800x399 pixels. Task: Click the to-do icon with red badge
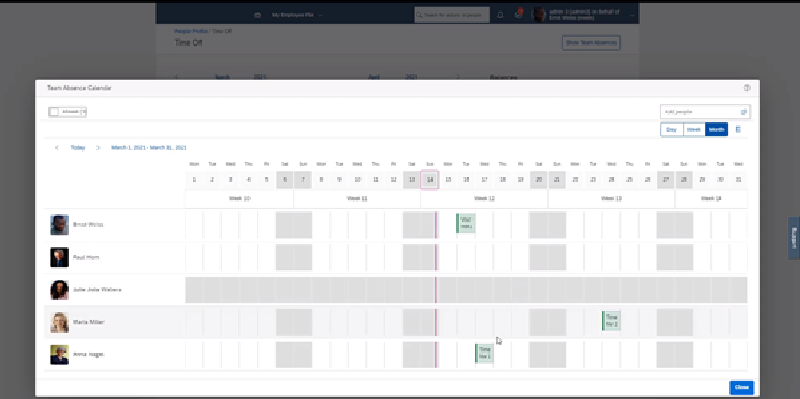click(x=519, y=14)
